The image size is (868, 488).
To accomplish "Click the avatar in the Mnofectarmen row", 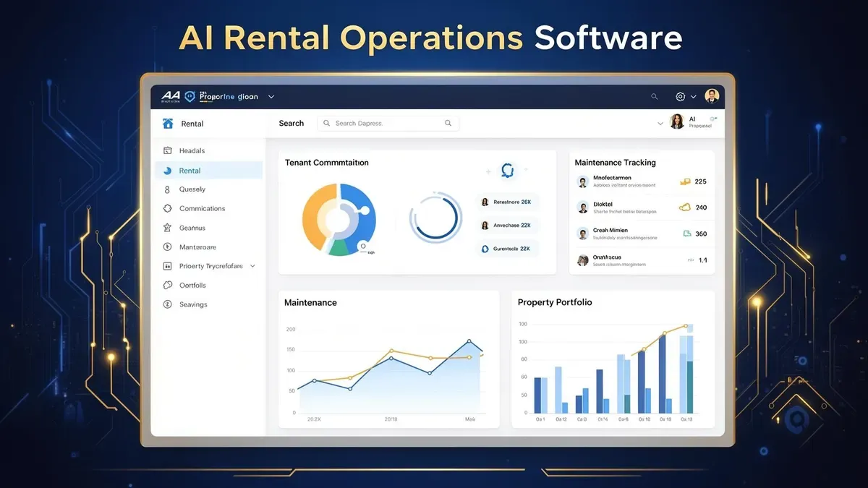I will pyautogui.click(x=583, y=181).
